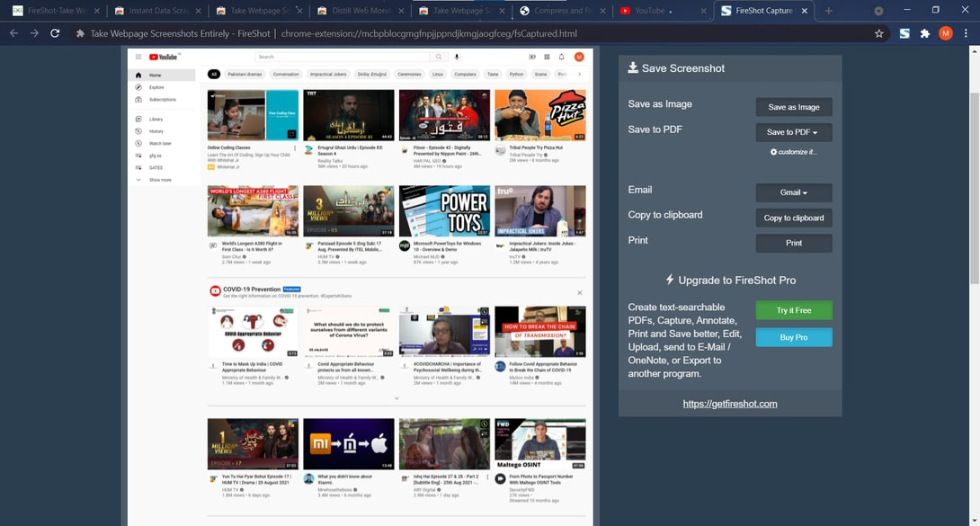This screenshot has width=980, height=526.
Task: Click the YouTube apps grid icon
Action: coord(547,57)
